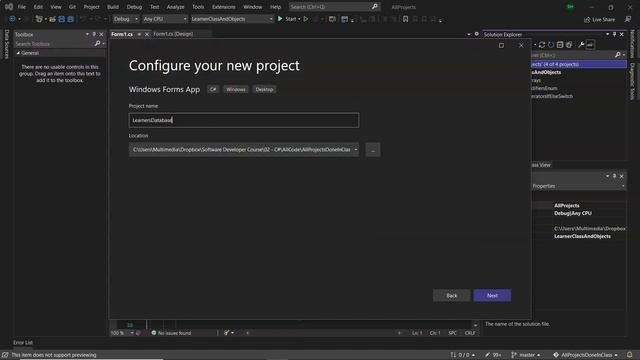Switch to Form1.cs [Design] tab
This screenshot has height=360, width=640.
click(x=173, y=34)
